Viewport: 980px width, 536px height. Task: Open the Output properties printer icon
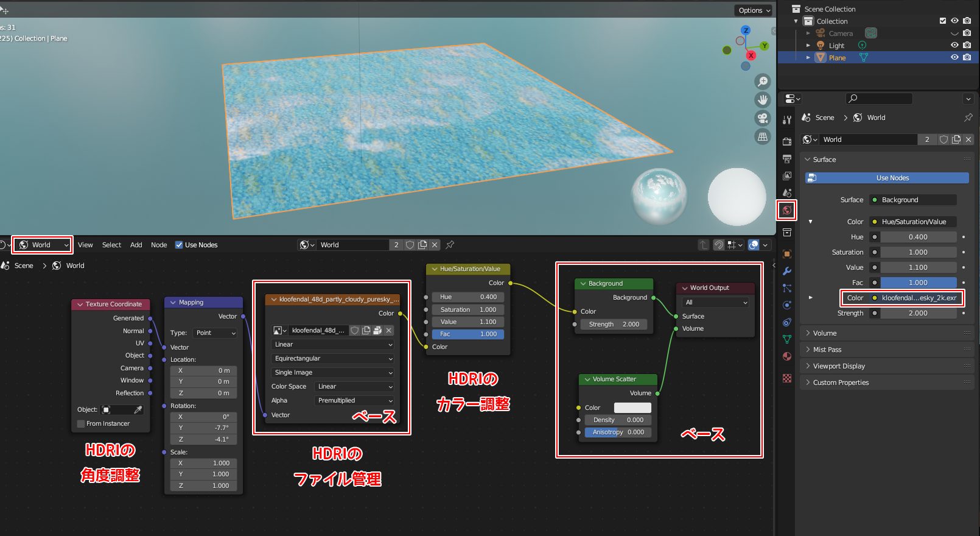(787, 159)
